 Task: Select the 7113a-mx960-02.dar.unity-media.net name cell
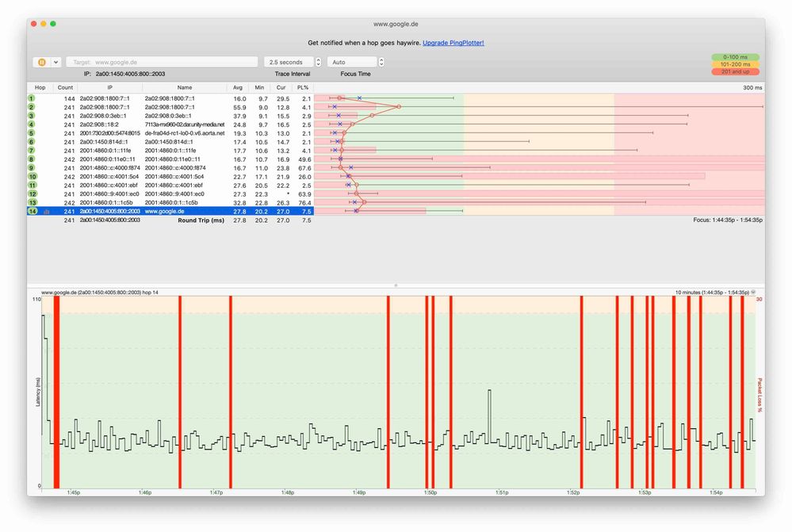point(185,124)
